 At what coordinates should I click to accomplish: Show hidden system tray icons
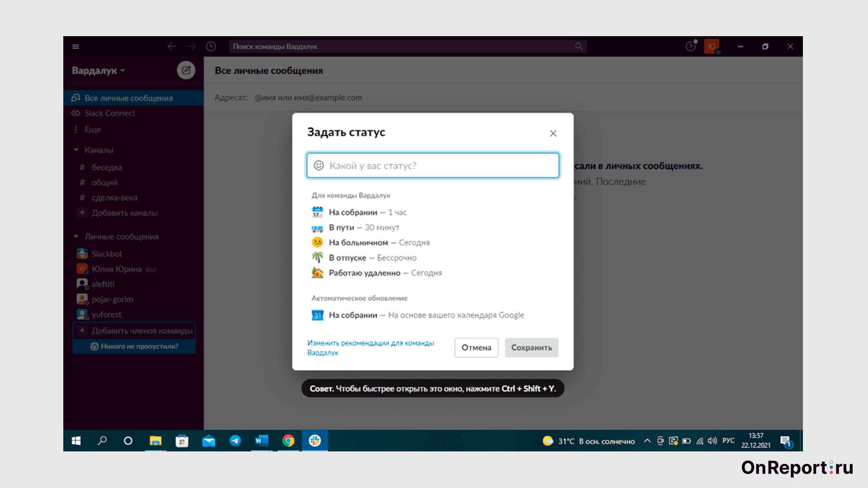(647, 441)
